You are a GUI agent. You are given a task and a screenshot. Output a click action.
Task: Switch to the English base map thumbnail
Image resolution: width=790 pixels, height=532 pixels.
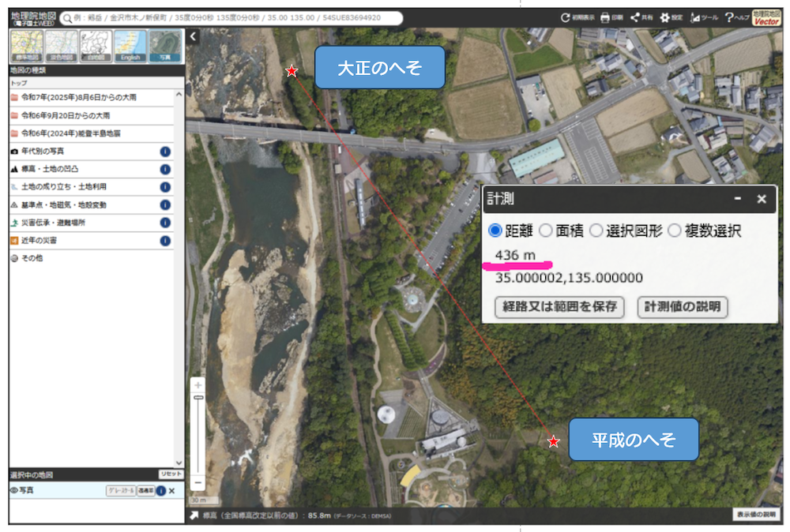[130, 47]
